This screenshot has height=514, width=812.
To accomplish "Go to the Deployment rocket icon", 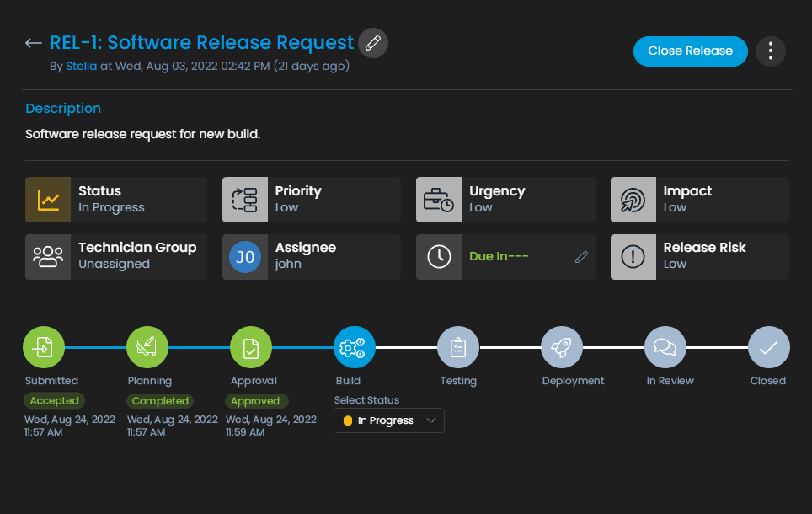I will pos(562,347).
